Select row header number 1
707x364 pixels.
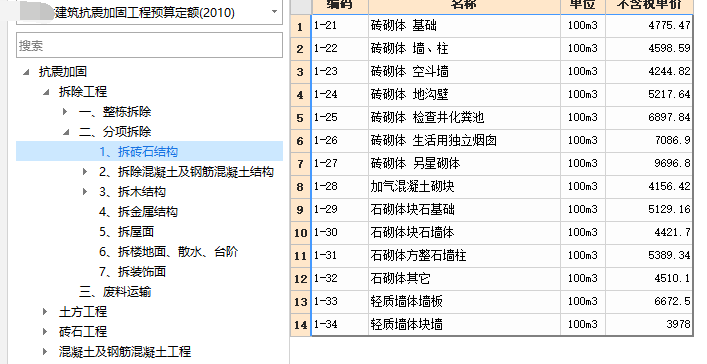(x=300, y=26)
